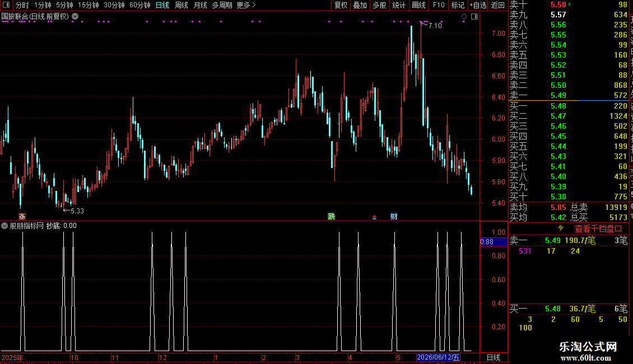Switch to 30分钟 chart period
This screenshot has width=633, height=364.
(114, 5)
